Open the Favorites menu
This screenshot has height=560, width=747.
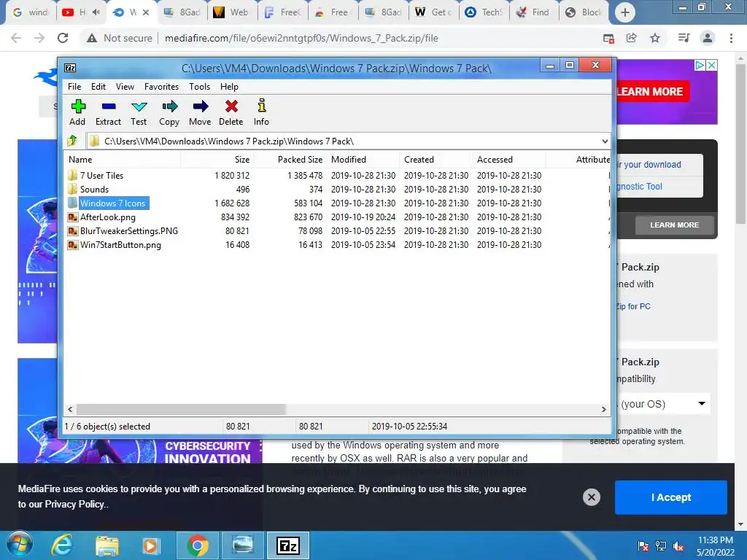tap(161, 87)
